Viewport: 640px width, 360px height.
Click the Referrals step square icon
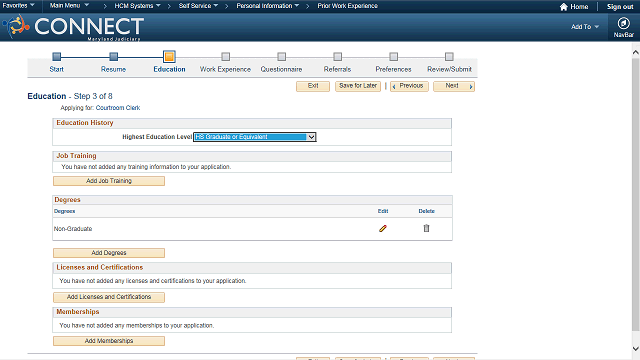coord(338,56)
